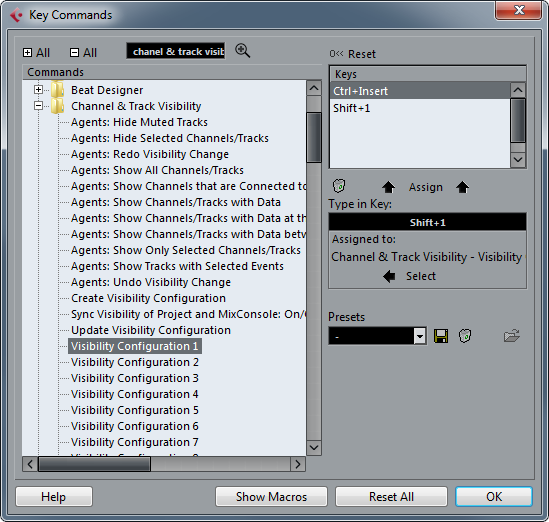The height and width of the screenshot is (522, 549).
Task: Select Agents: Show All Channels/Tracks
Action: (x=157, y=170)
